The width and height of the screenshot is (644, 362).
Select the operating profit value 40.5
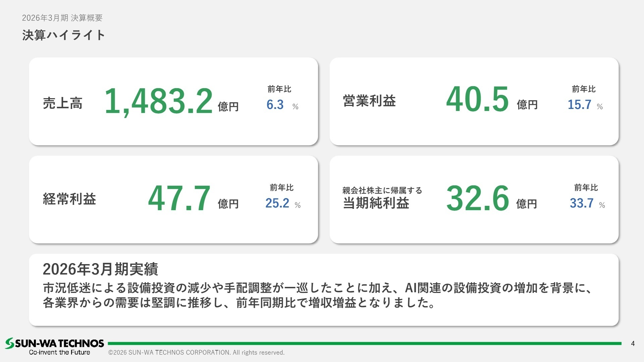pyautogui.click(x=477, y=99)
